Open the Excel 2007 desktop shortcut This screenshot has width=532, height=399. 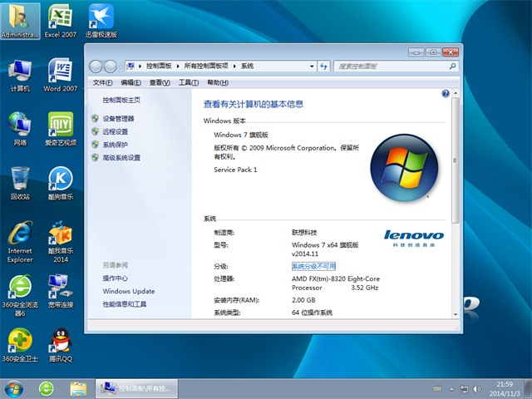[59, 18]
